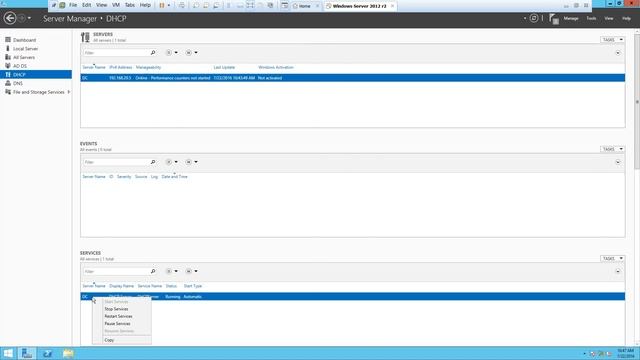Open Help menu in Server Manager header
This screenshot has width=640, height=360.
click(626, 18)
